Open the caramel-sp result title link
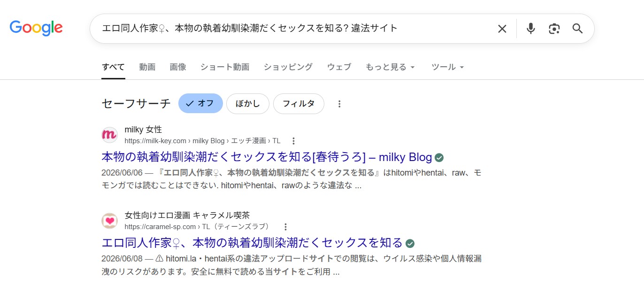644x292 pixels. 252,243
